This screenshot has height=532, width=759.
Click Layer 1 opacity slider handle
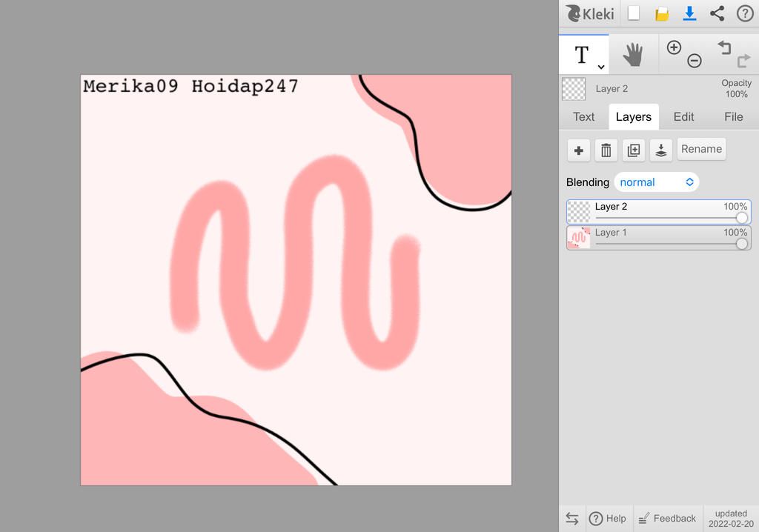741,244
